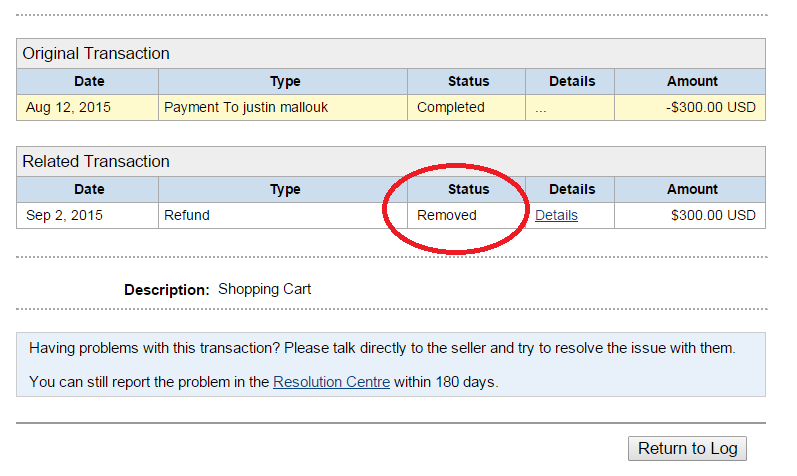Viewport: 797px width, 476px height.
Task: Click the ellipsis in Original Transaction details
Action: click(x=541, y=108)
